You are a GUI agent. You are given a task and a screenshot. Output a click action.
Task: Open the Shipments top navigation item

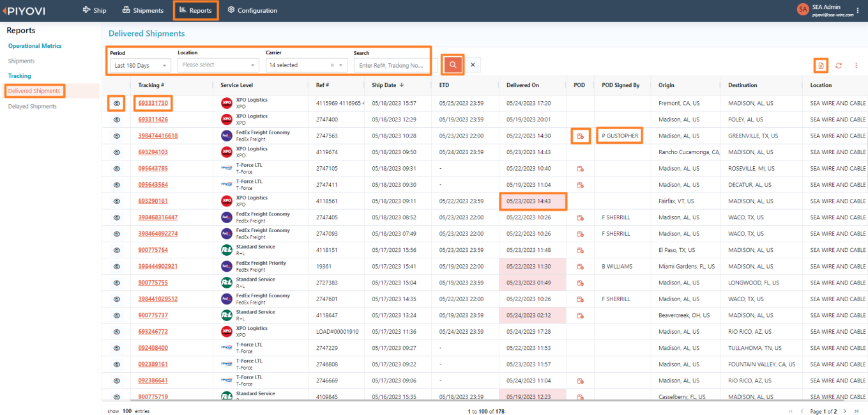[x=143, y=10]
